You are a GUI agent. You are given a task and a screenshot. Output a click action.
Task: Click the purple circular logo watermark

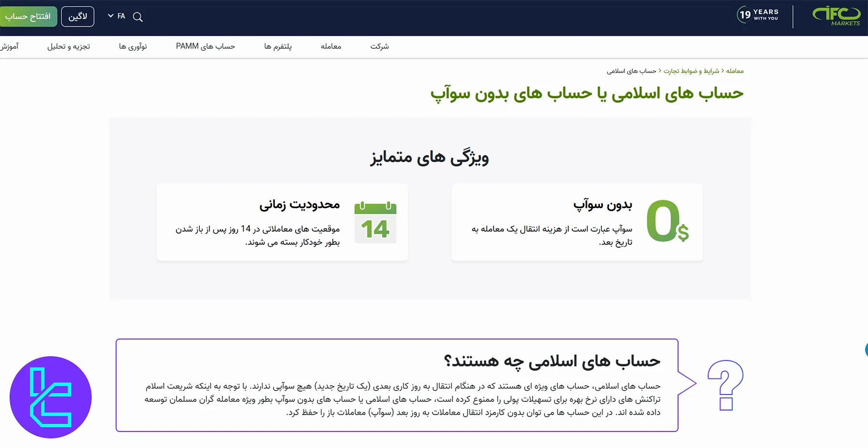(x=50, y=397)
